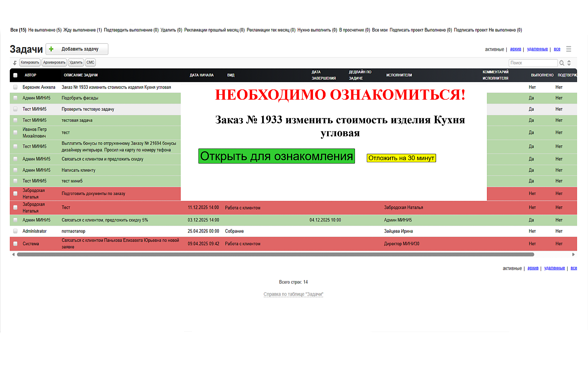Click the down-arrow icon left of Копировать
This screenshot has width=588, height=368.
coord(15,63)
